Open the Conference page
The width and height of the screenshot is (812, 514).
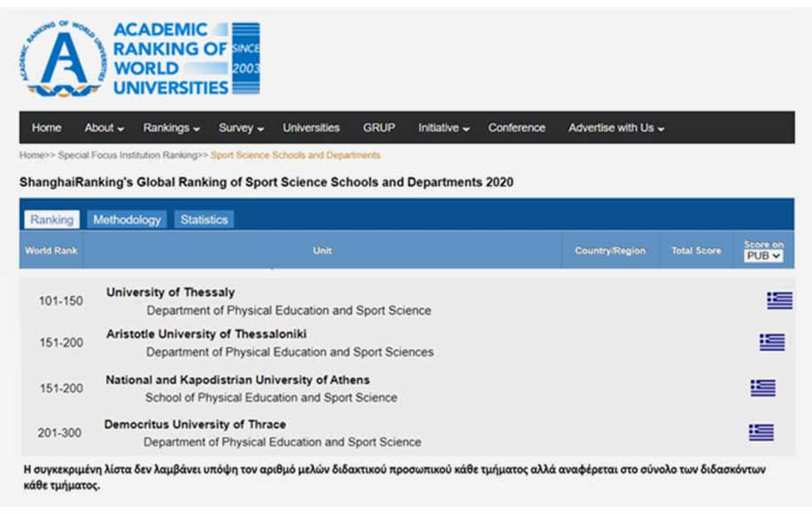516,128
